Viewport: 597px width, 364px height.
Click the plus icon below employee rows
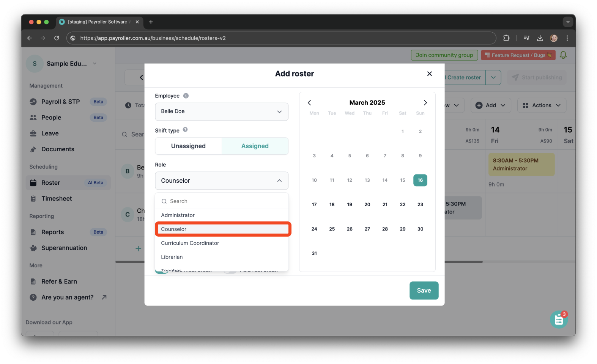[x=139, y=248]
